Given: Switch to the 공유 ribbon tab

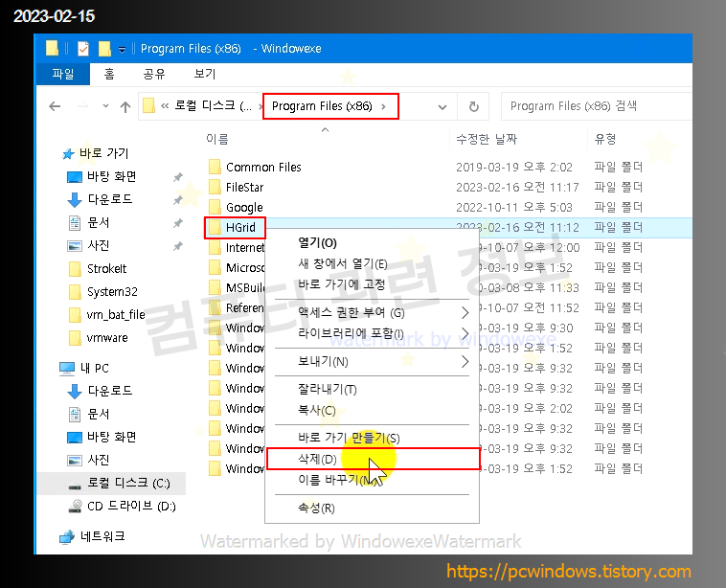Looking at the screenshot, I should pyautogui.click(x=154, y=74).
